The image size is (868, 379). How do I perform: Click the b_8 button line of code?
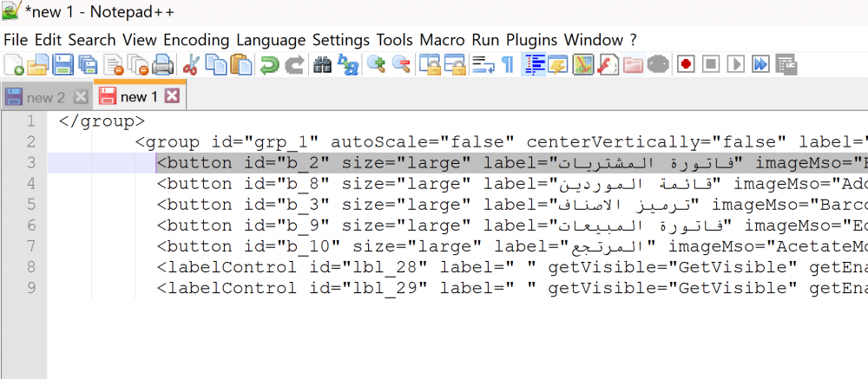click(434, 184)
